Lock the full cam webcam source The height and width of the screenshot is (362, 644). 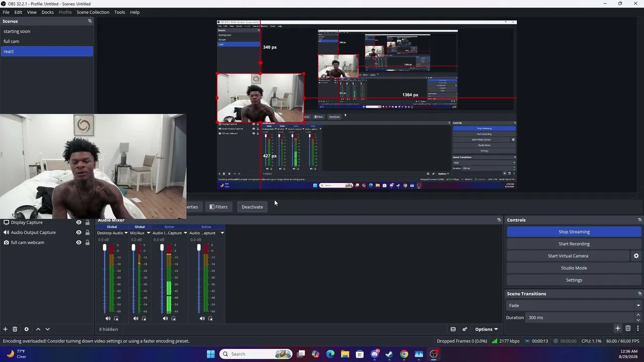pyautogui.click(x=87, y=242)
